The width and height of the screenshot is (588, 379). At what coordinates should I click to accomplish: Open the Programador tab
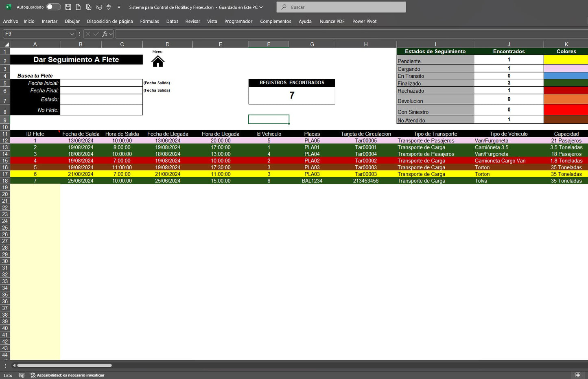click(238, 21)
